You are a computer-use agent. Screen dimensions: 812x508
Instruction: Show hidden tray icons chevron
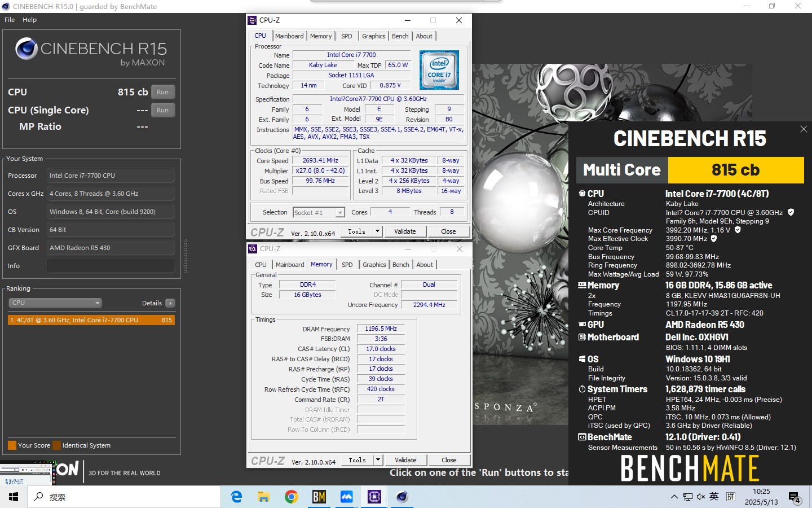click(674, 497)
